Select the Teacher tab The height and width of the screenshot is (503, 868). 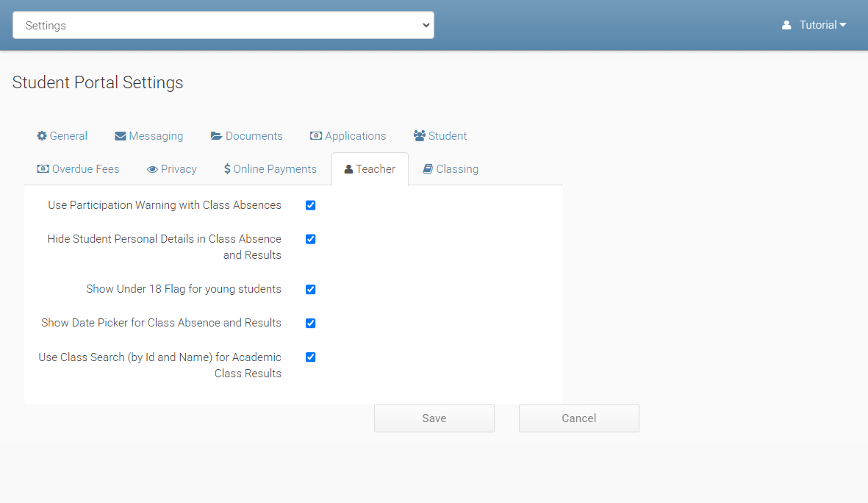click(x=370, y=169)
